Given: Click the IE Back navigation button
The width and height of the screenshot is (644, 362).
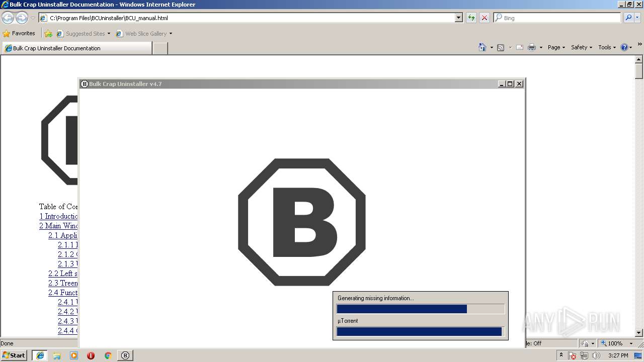Looking at the screenshot, I should click(8, 18).
